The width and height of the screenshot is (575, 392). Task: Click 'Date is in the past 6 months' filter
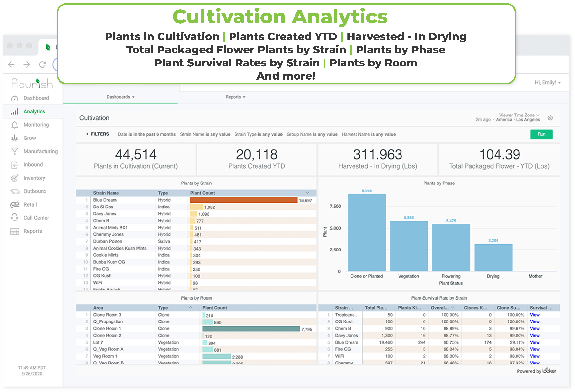coord(147,134)
